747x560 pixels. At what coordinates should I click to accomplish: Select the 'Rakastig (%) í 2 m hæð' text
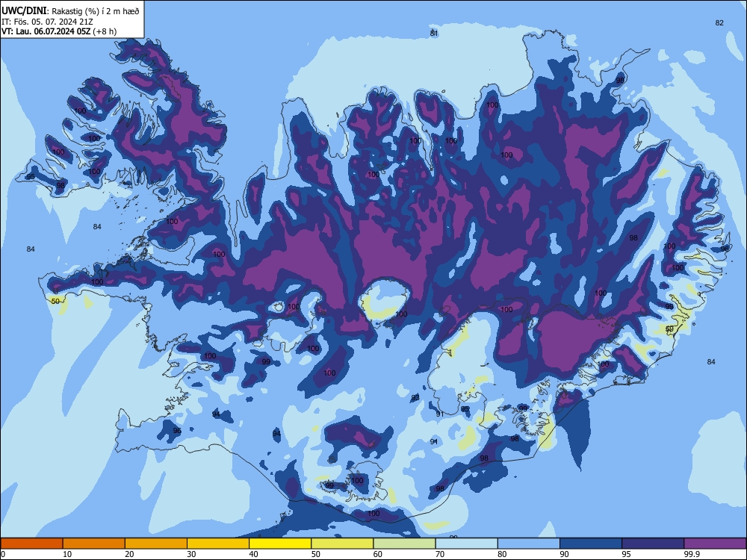(96, 11)
